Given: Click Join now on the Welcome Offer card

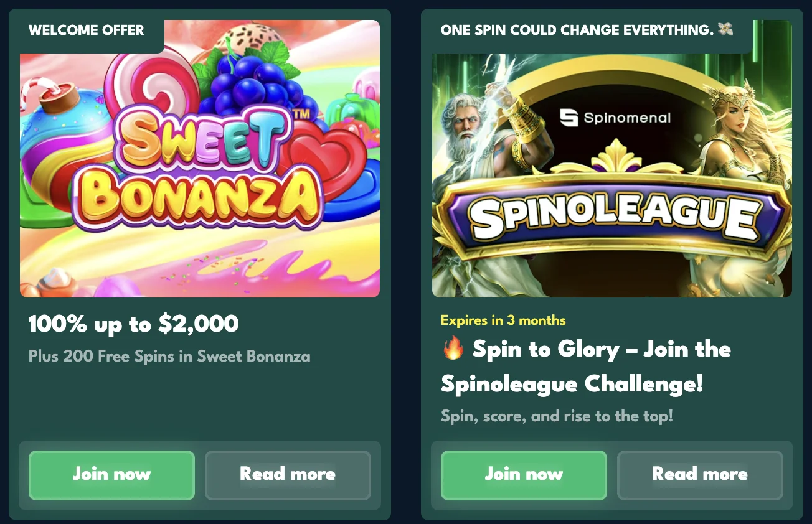Looking at the screenshot, I should coord(111,475).
